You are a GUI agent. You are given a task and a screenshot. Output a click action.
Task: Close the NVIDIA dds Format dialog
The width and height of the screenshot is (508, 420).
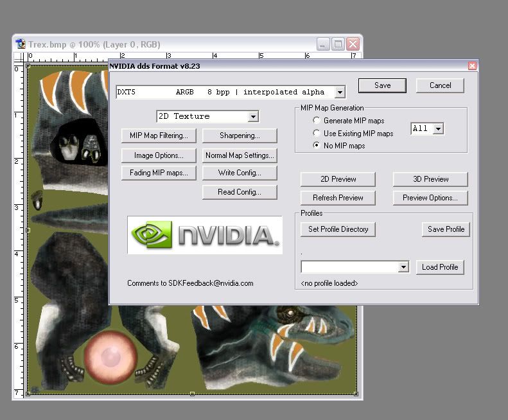[x=472, y=66]
